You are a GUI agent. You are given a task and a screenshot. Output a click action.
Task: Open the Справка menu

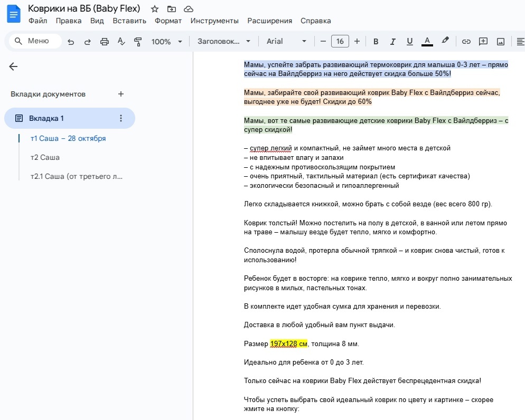pyautogui.click(x=315, y=21)
